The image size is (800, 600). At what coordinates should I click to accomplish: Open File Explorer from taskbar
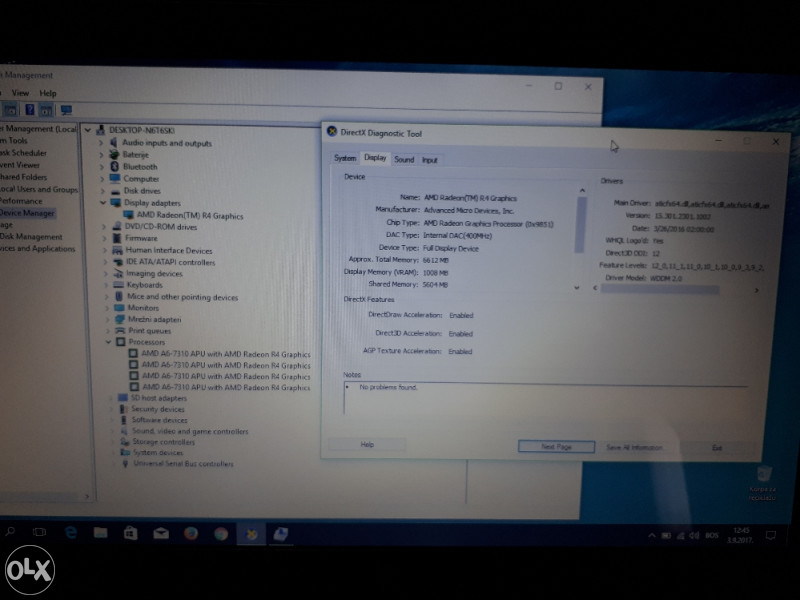click(x=101, y=533)
